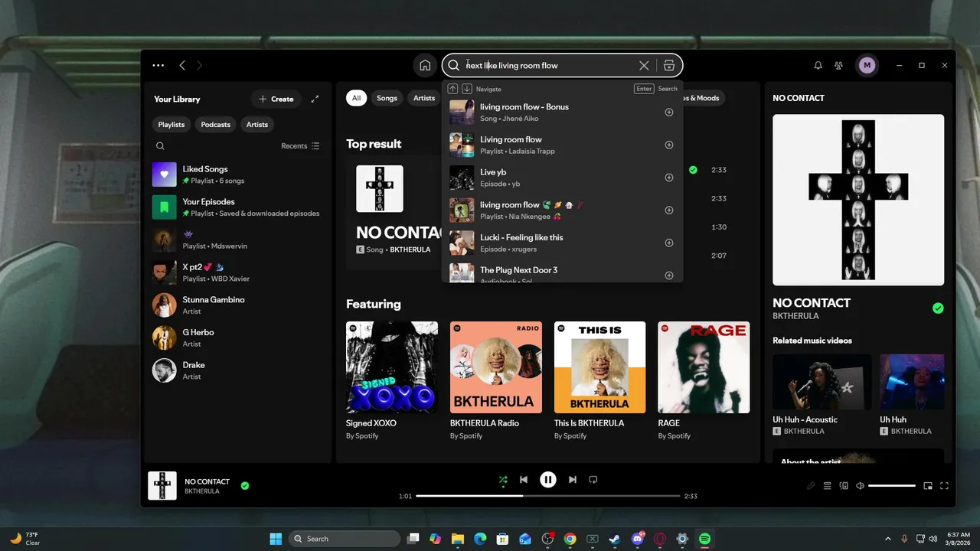980x551 pixels.
Task: Open G Herbo artist in library
Action: 237,337
